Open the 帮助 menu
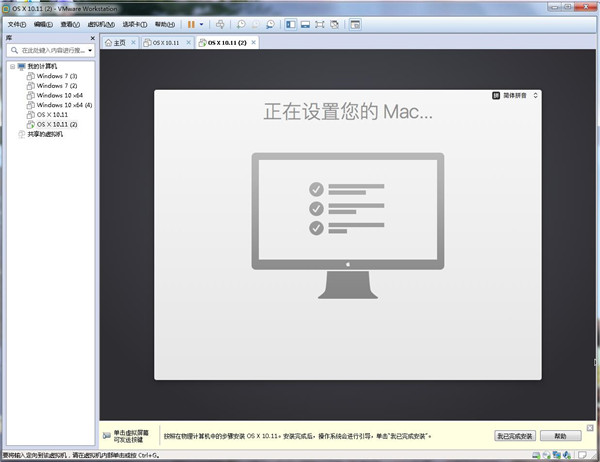 (165, 24)
